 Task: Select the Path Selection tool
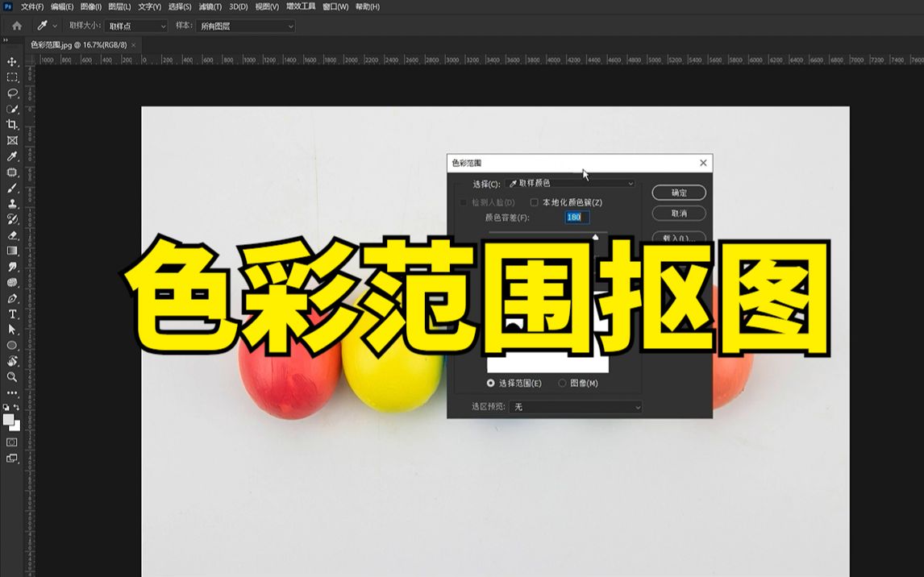12,330
